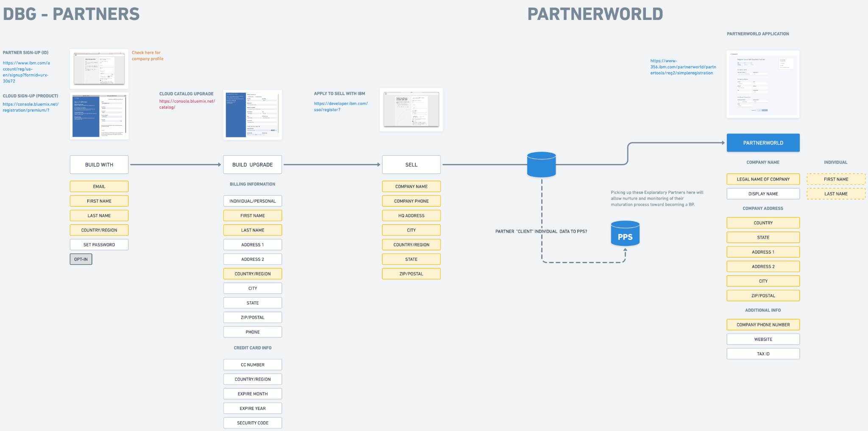Select LAST NAME under Build With
The height and width of the screenshot is (431, 868).
(x=99, y=215)
